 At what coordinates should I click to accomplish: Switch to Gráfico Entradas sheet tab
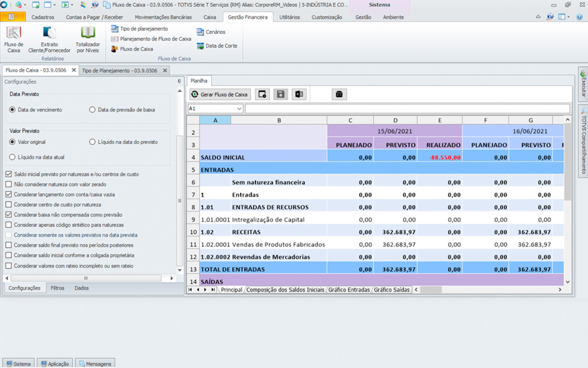click(x=349, y=290)
